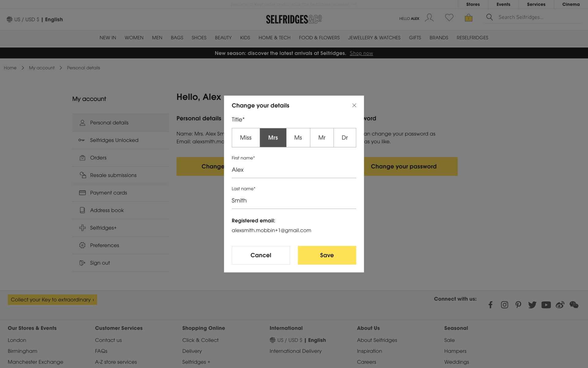Viewport: 588px width, 368px height.
Task: Open Payment cards sidebar label
Action: pyautogui.click(x=108, y=193)
